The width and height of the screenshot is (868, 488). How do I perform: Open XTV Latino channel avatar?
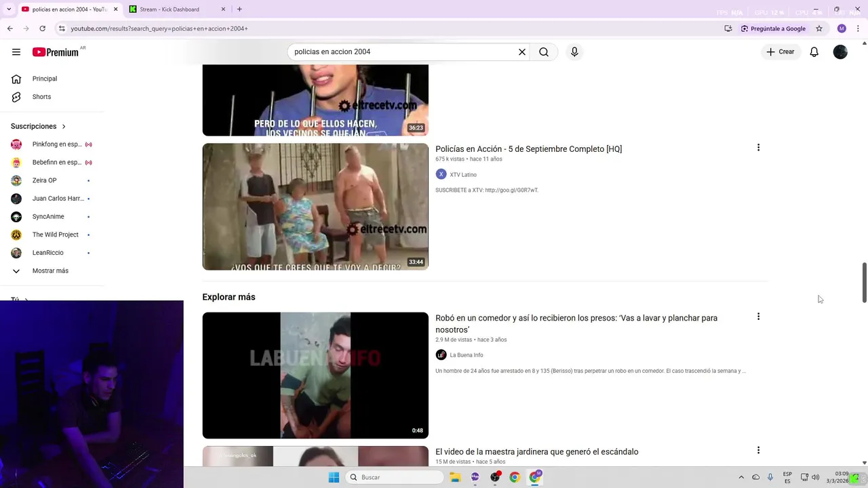441,174
